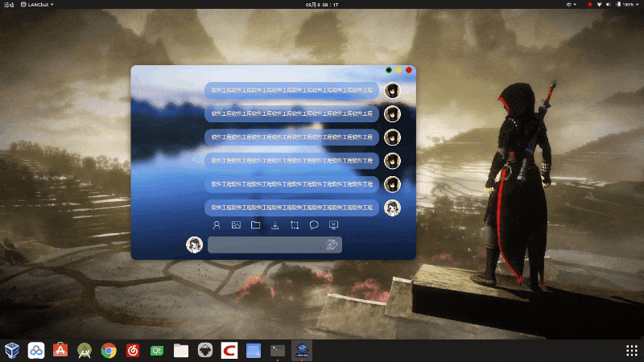Click the volume speaker icon in system tray

tap(609, 5)
